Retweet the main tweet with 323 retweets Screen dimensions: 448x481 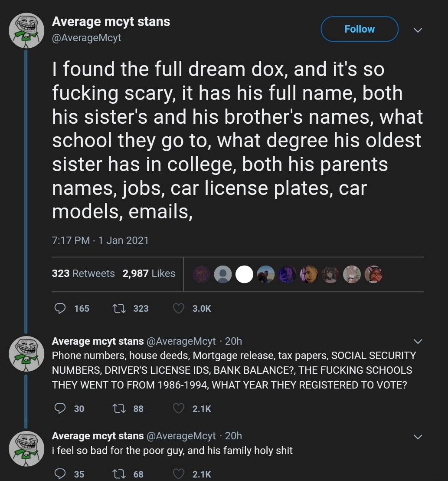point(119,308)
